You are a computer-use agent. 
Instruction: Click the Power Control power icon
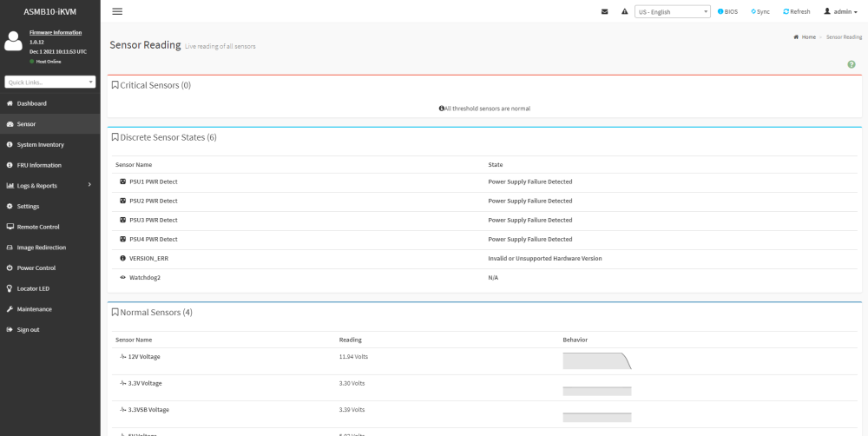(10, 268)
